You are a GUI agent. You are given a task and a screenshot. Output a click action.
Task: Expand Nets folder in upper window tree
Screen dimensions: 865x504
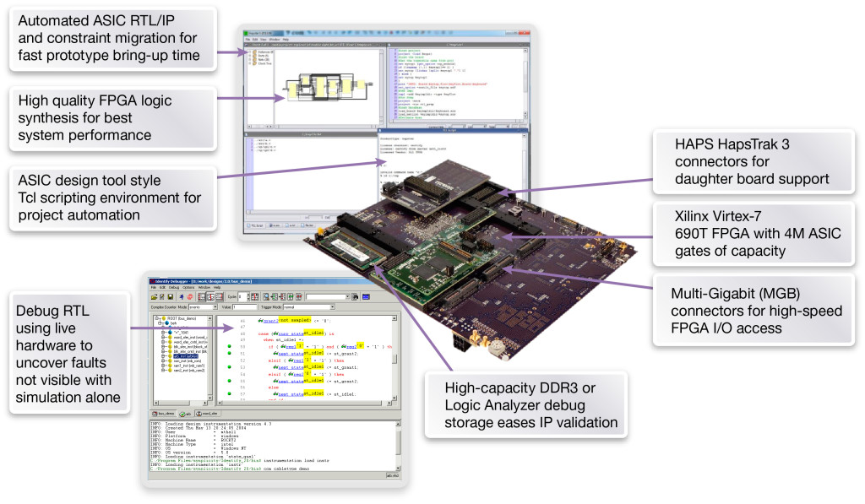pyautogui.click(x=249, y=60)
